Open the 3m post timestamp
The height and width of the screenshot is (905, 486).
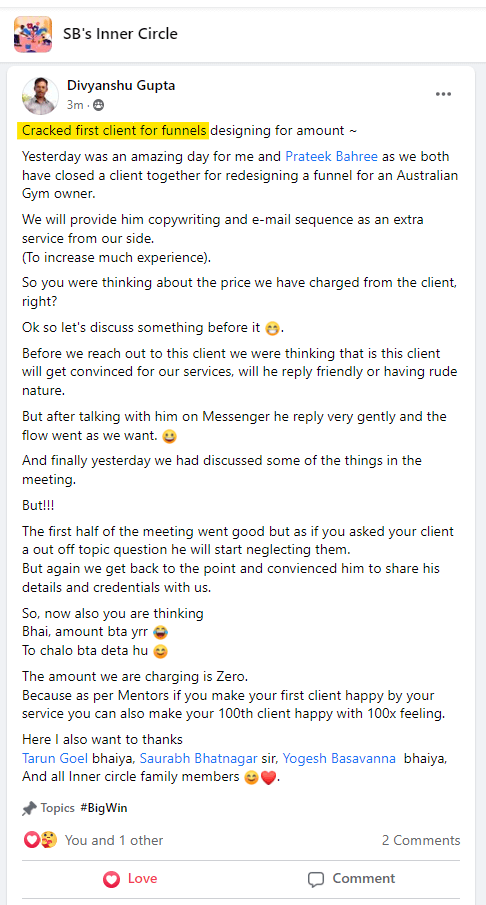[75, 105]
